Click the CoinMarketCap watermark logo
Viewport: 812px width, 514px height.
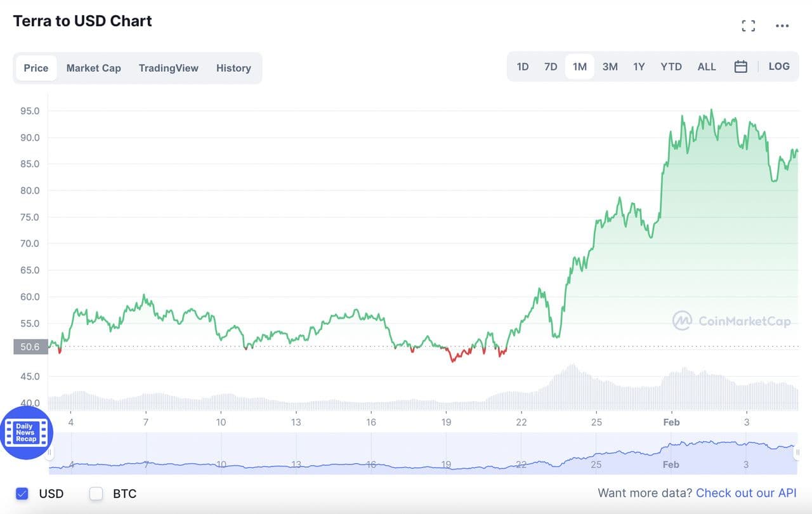(731, 321)
